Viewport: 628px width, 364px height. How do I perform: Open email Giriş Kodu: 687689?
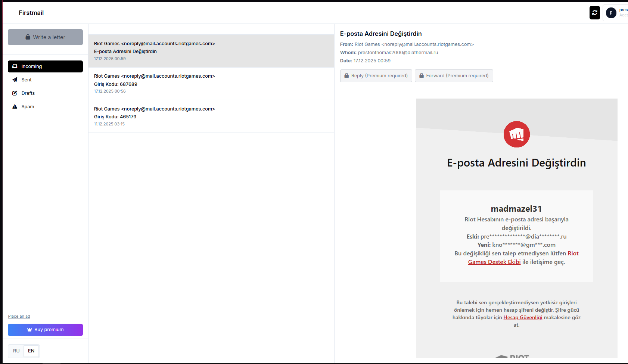(x=211, y=84)
